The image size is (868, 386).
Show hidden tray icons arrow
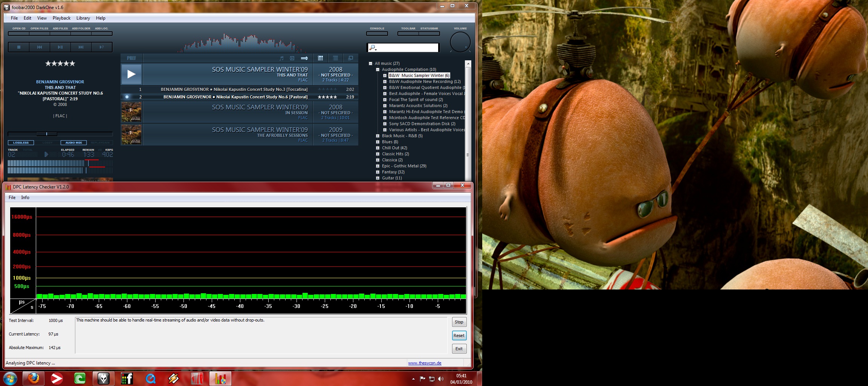[x=413, y=379]
